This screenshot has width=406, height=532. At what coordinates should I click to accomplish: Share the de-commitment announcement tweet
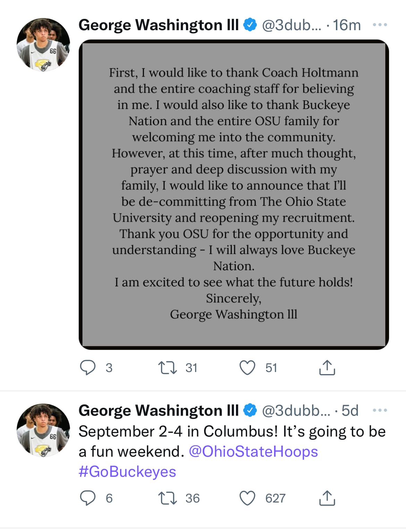[x=327, y=368]
